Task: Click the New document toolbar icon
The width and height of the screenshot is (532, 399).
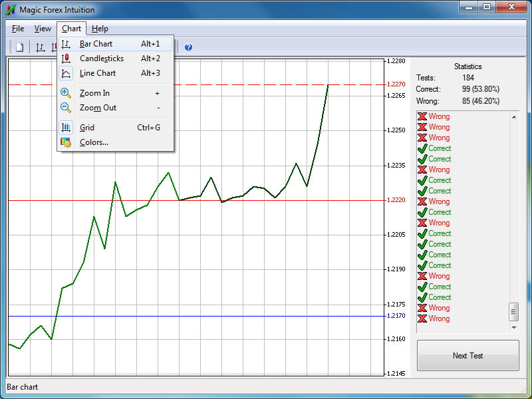Action: (x=20, y=47)
